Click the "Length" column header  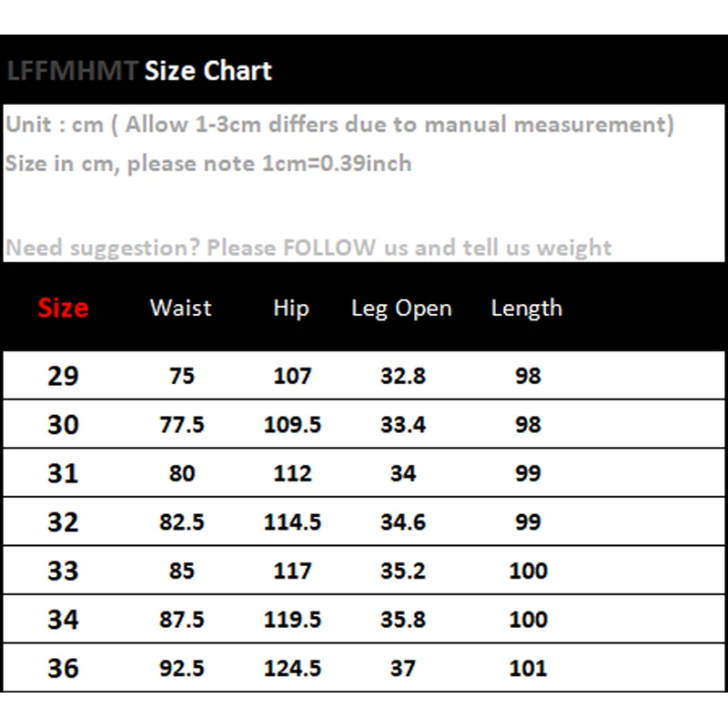coord(526,308)
